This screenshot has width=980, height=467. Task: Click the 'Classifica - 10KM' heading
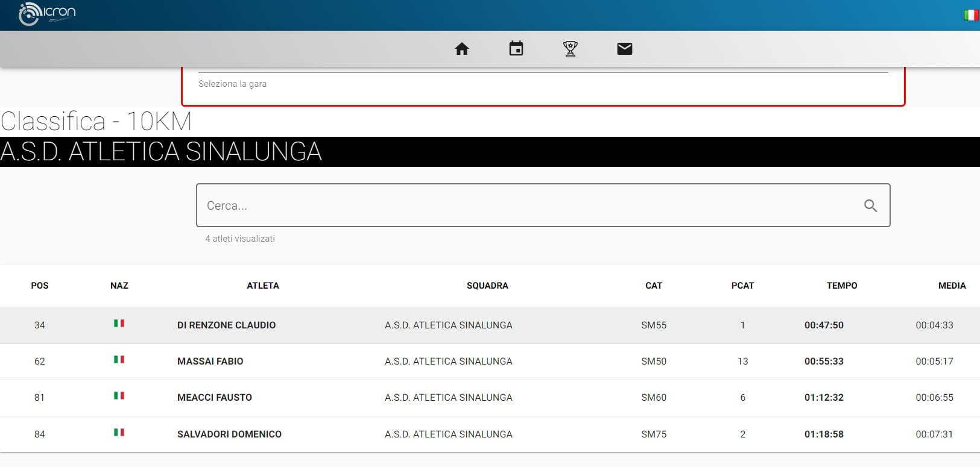96,122
